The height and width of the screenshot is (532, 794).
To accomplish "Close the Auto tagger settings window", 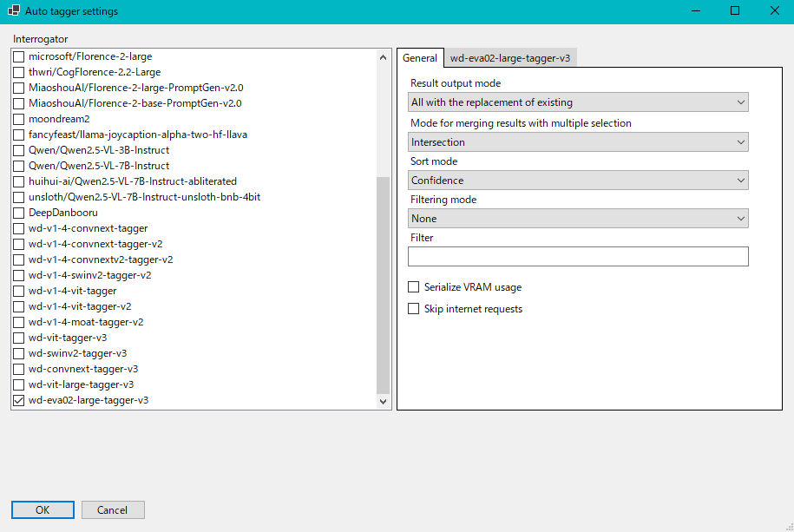I will pyautogui.click(x=774, y=11).
